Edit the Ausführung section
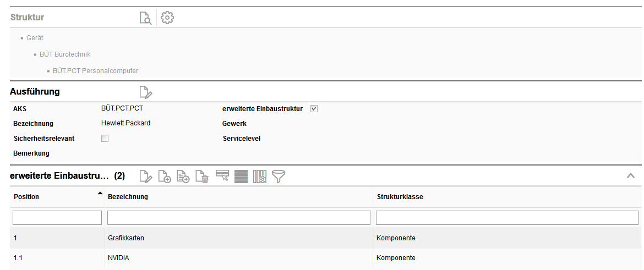644x270 pixels. click(145, 92)
